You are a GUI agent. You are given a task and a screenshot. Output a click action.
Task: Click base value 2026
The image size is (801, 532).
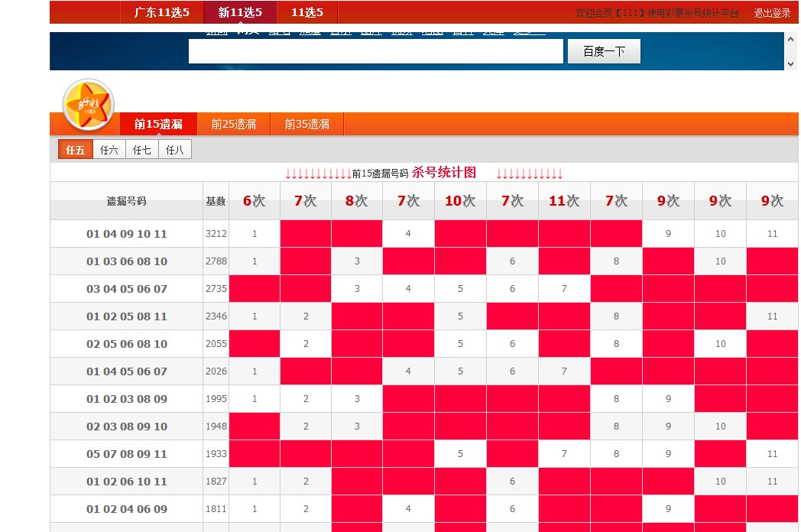216,371
